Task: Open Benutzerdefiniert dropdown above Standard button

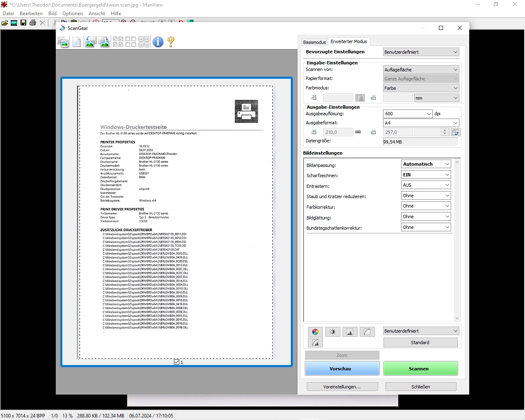Action: (x=421, y=331)
